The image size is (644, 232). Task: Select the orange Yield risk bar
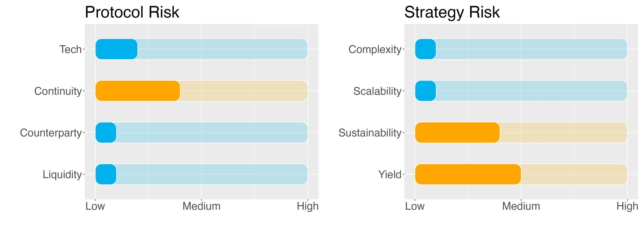click(468, 174)
